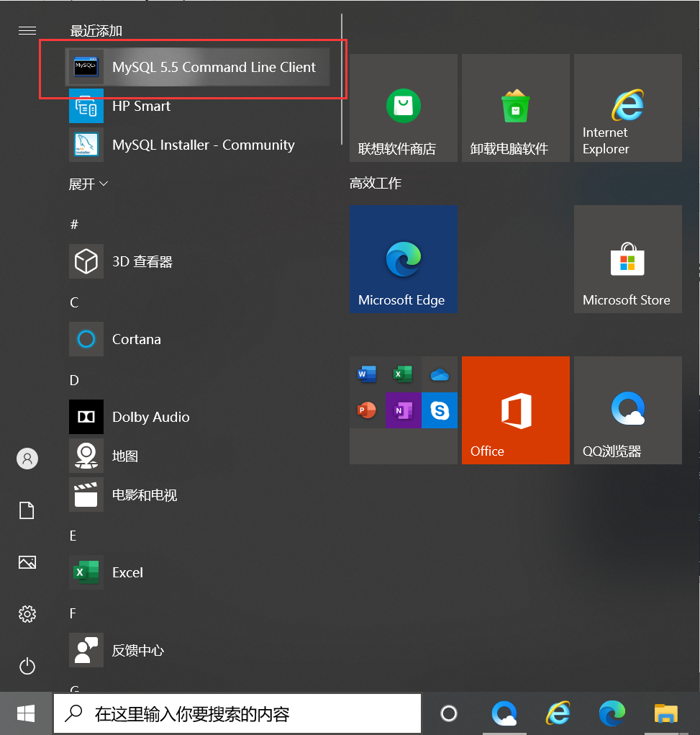Open Cortana circle on the taskbar
The width and height of the screenshot is (700, 735).
pos(449,713)
